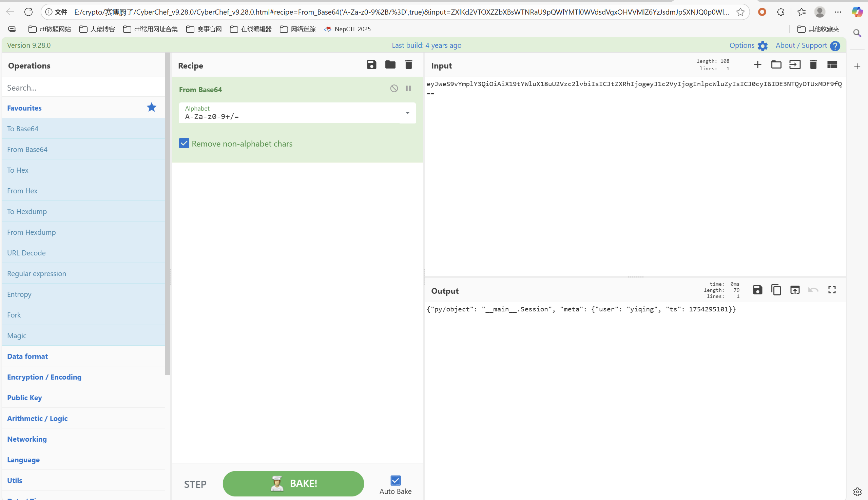Add sidebar app plus icon
The width and height of the screenshot is (868, 500).
[x=857, y=66]
